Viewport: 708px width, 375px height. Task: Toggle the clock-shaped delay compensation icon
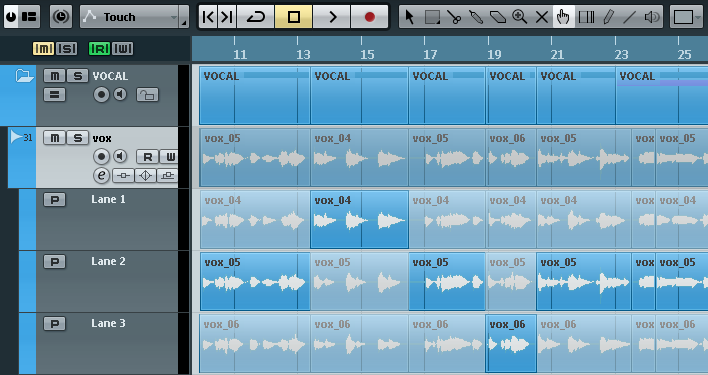pos(61,17)
